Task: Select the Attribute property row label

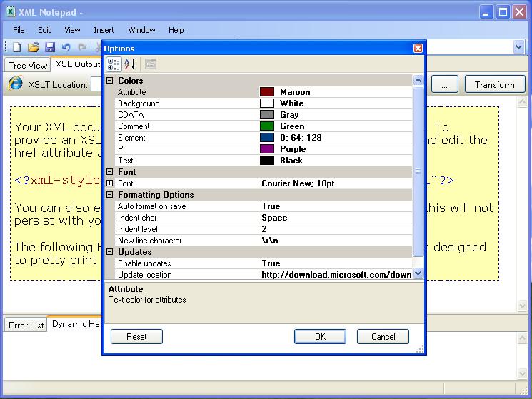Action: [x=131, y=92]
